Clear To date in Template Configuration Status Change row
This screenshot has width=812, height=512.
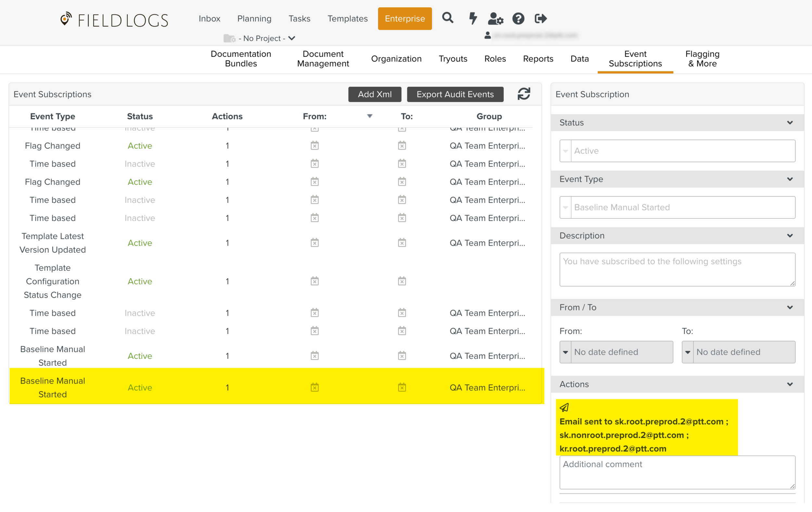click(x=402, y=281)
